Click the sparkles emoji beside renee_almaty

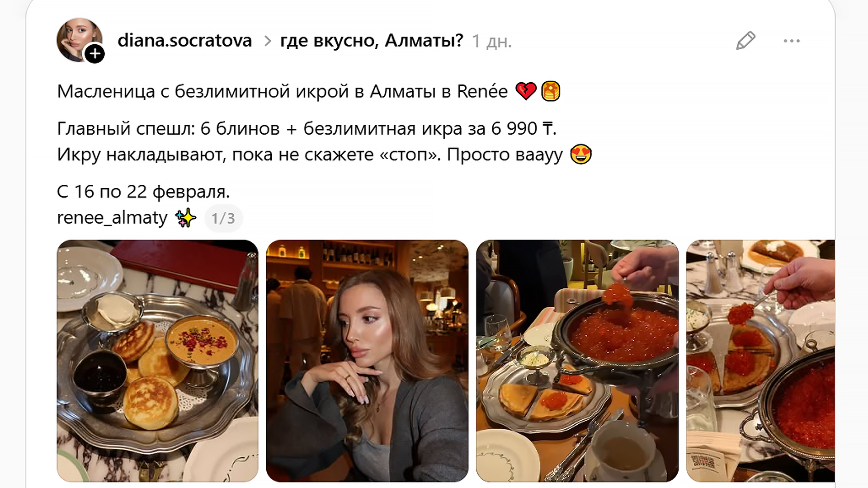pyautogui.click(x=186, y=218)
